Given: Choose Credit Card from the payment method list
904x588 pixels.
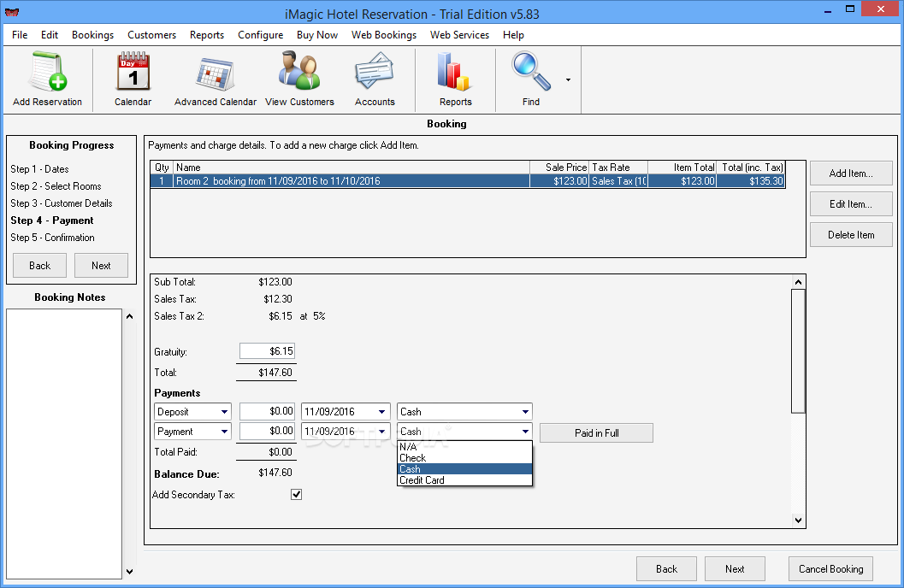Looking at the screenshot, I should 464,480.
